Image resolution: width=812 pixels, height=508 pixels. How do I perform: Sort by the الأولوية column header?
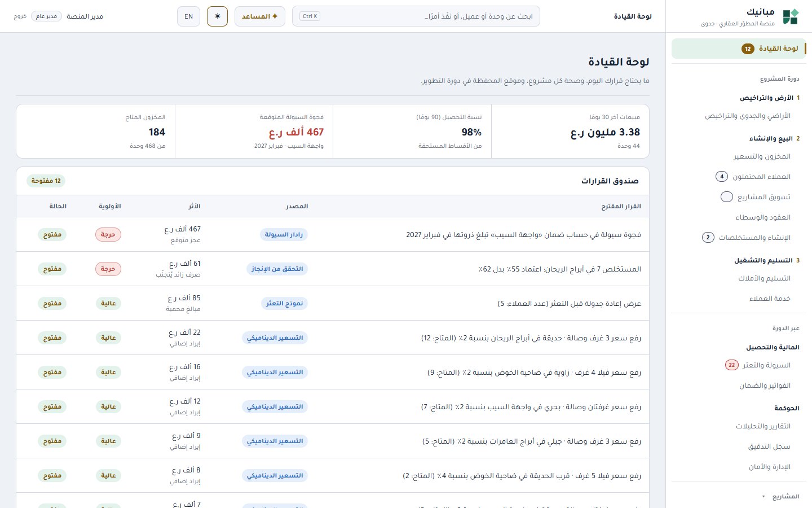click(110, 207)
